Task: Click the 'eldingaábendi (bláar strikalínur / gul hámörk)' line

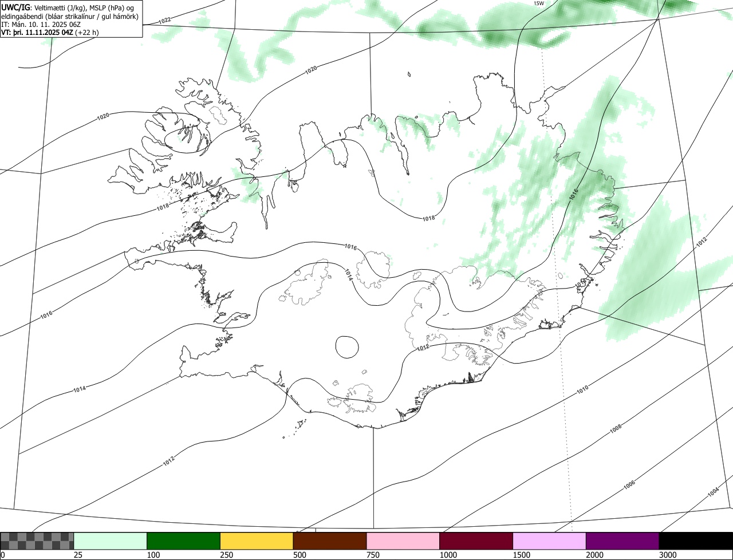Action: point(70,16)
